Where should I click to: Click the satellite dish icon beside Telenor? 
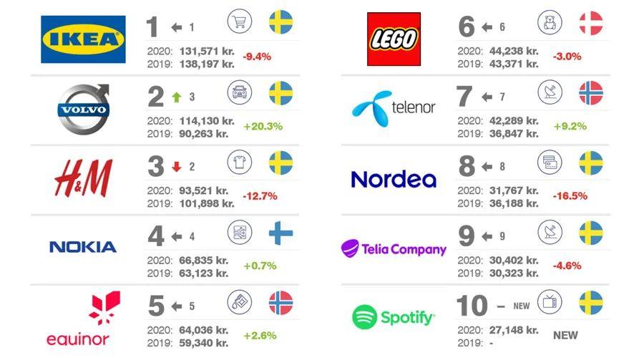[550, 92]
